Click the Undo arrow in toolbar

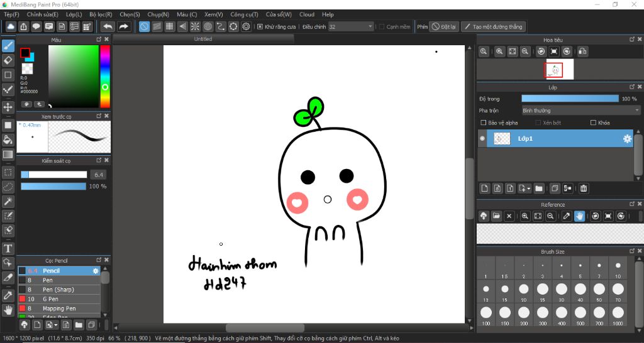tap(108, 26)
